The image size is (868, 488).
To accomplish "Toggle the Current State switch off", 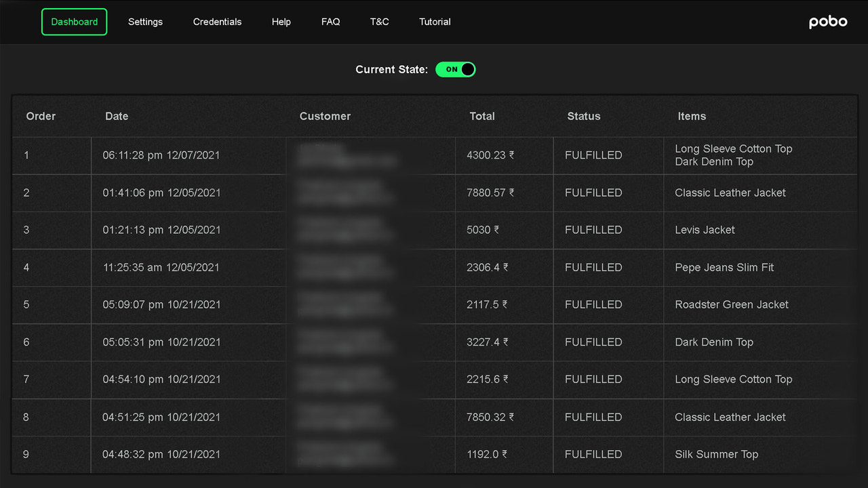I will 455,69.
